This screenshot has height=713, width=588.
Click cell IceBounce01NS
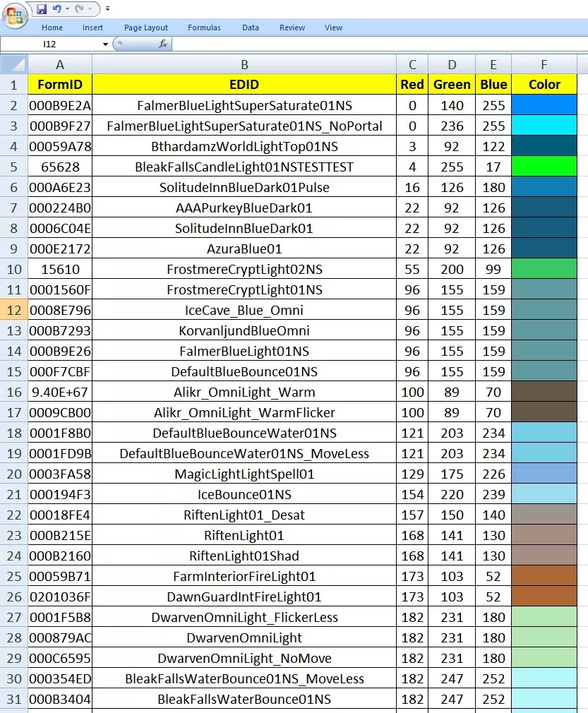point(244,494)
